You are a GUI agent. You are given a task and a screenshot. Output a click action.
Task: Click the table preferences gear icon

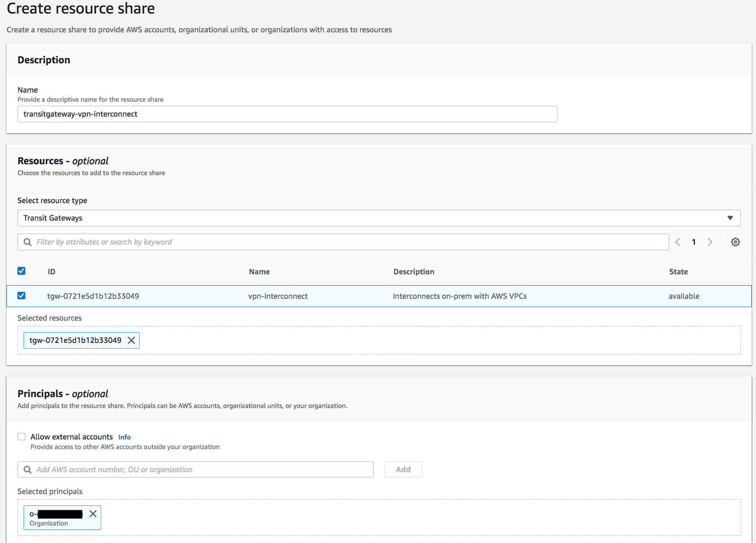[735, 242]
